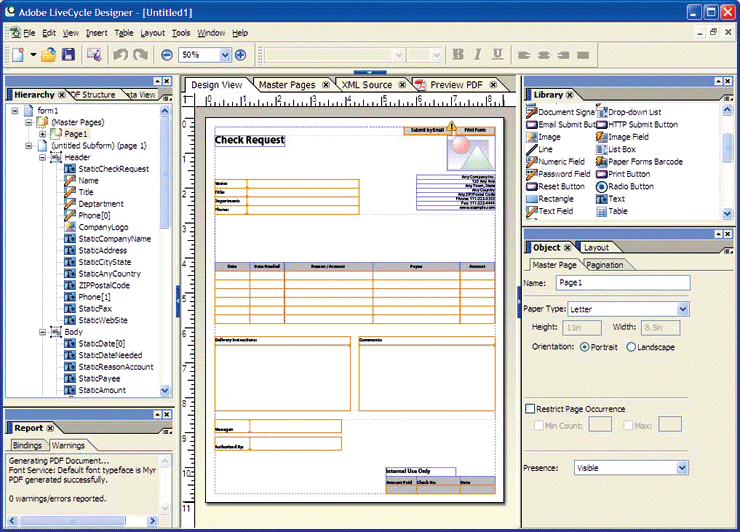The width and height of the screenshot is (740, 532).
Task: Select Landscape orientation radio button
Action: (631, 347)
